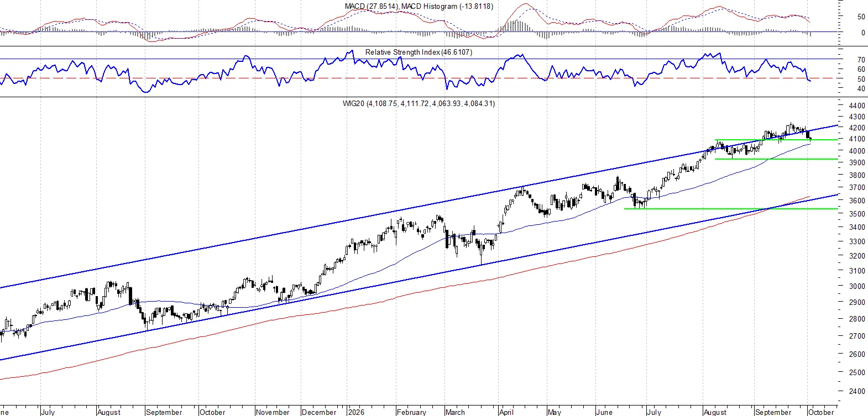
Task: Click the 40 level on the RSI scale
Action: tap(861, 89)
